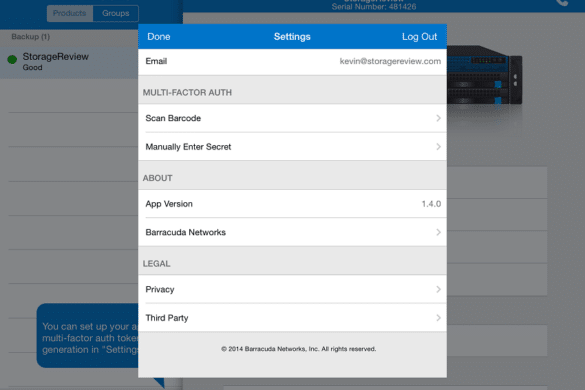The width and height of the screenshot is (585, 390).
Task: Click MULTI-FACTOR AUTH section header
Action: [x=187, y=93]
